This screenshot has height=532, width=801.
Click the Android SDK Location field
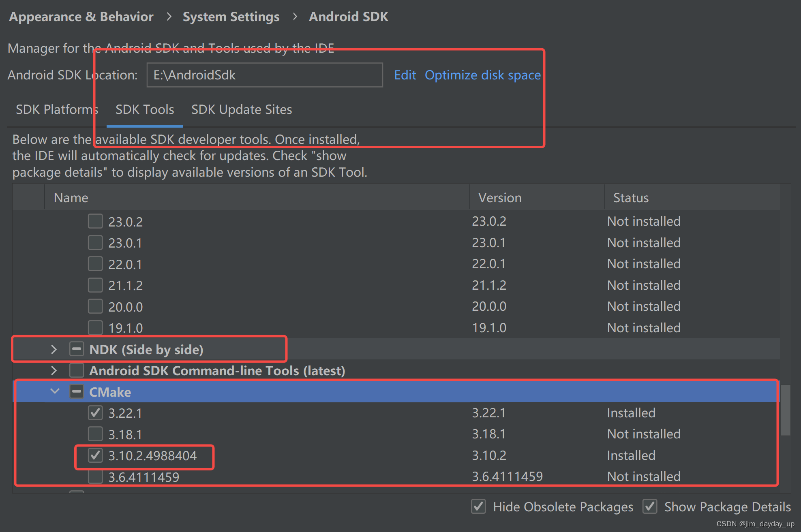(265, 75)
